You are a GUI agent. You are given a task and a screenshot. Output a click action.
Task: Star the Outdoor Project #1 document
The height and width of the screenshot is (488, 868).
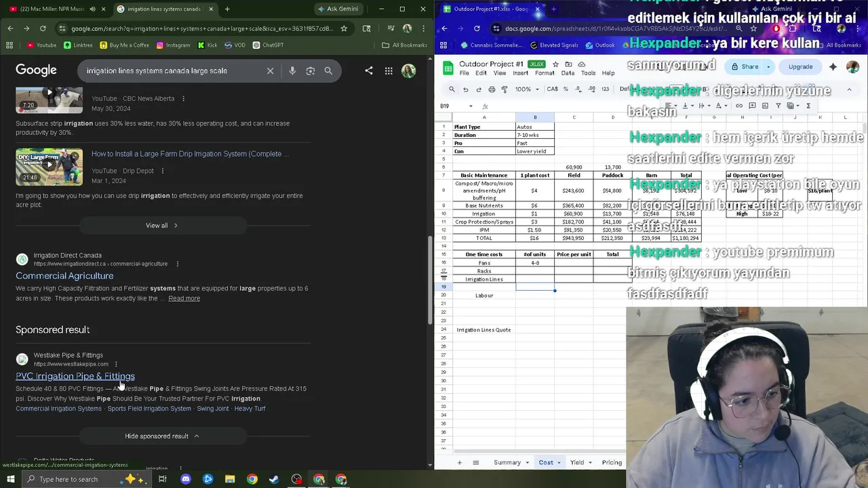point(555,64)
